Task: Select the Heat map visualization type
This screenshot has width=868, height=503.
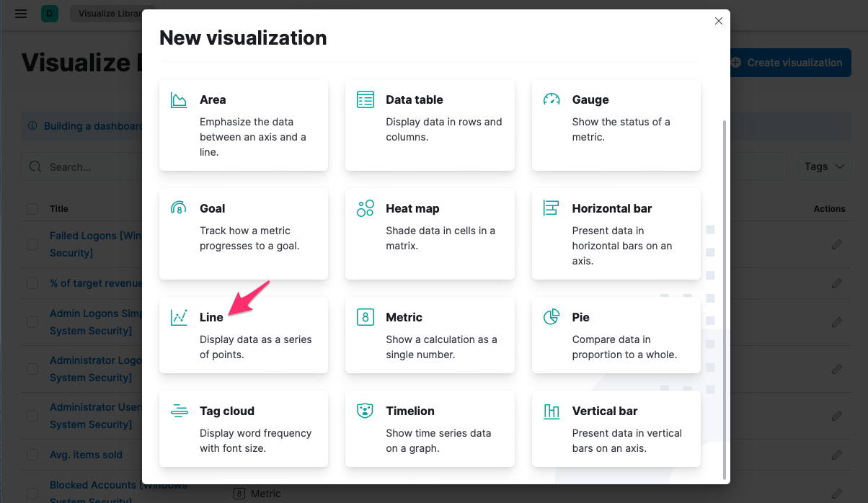Action: (430, 233)
